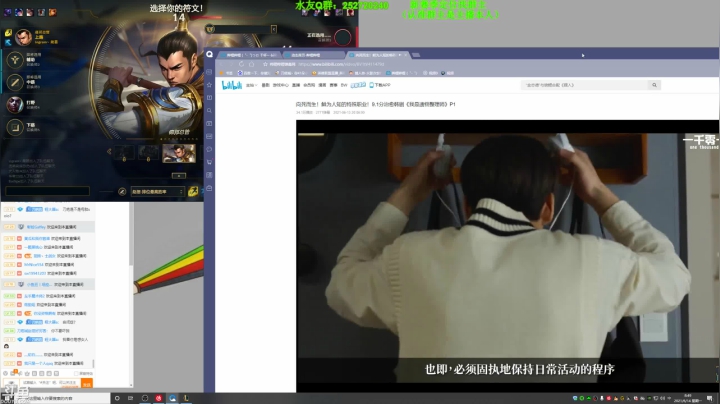Click the support role teammate icon
This screenshot has width=720, height=404.
15,60
